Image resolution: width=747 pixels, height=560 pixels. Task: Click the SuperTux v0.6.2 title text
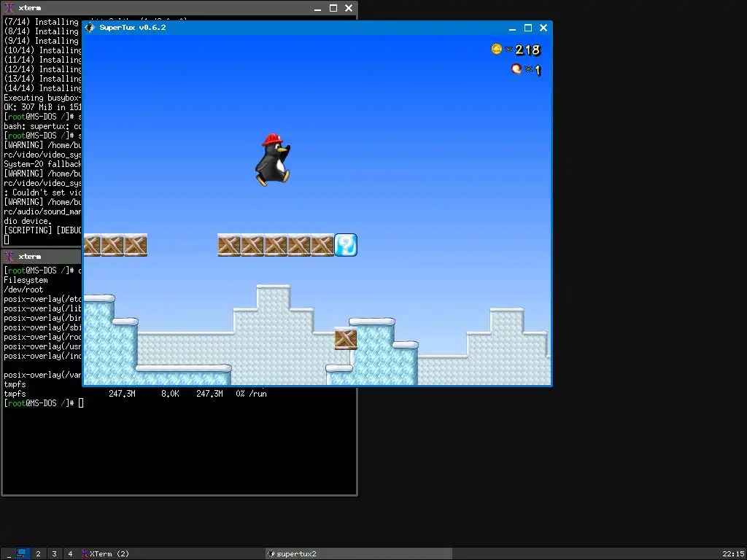click(133, 28)
